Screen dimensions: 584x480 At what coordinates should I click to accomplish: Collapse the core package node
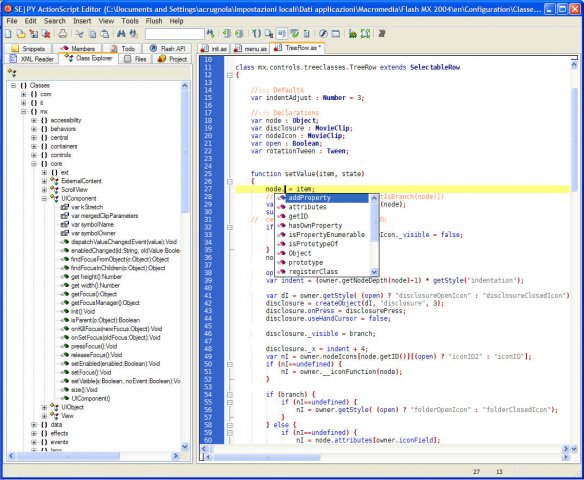(x=34, y=164)
